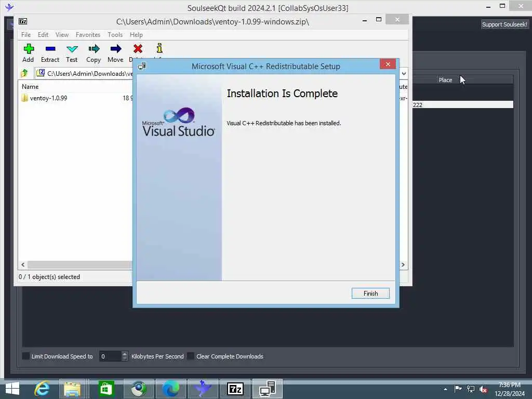
Task: Click the Support Soulseek! button
Action: click(x=504, y=24)
